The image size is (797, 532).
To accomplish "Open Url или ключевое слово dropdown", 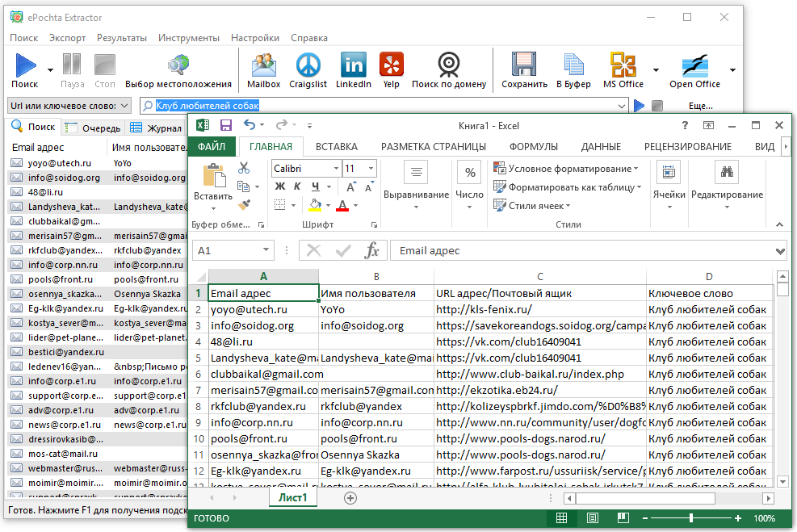I will (x=69, y=106).
